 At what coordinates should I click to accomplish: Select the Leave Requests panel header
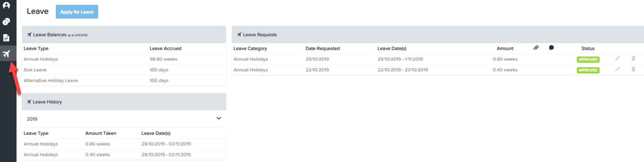coord(438,34)
